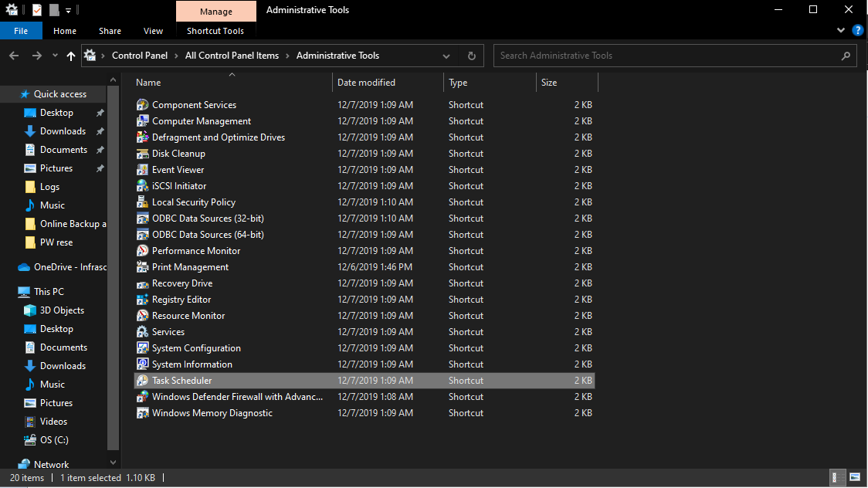The image size is (868, 488).
Task: Click the Disk Cleanup icon
Action: click(x=142, y=153)
